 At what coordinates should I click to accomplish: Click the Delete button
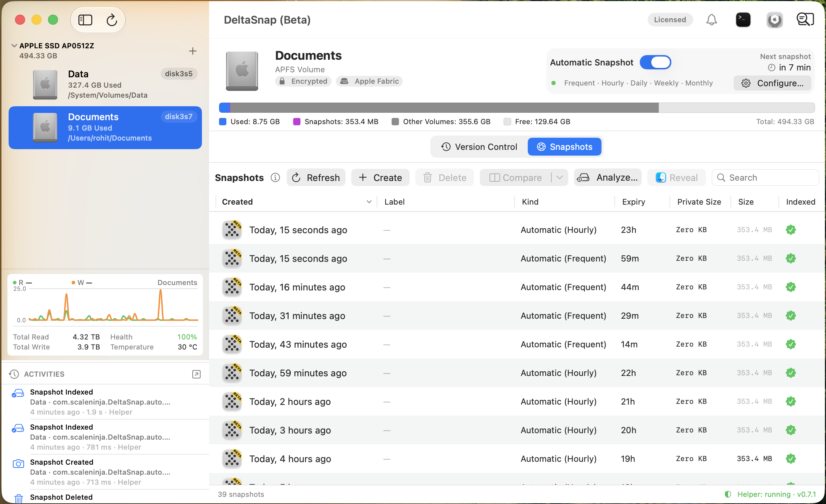tap(445, 177)
